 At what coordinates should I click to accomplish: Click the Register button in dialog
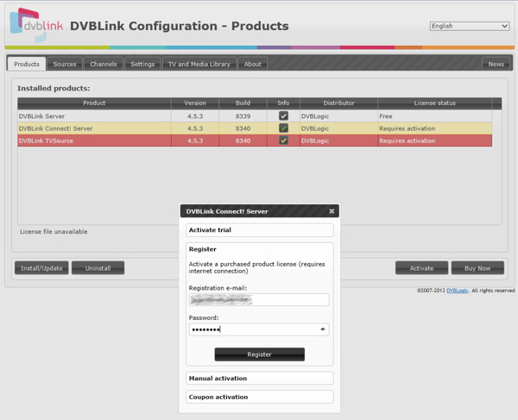coord(259,354)
